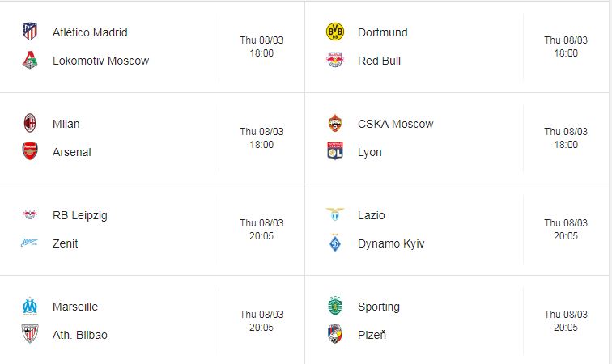Click the Arsenal club crest

coord(30,152)
